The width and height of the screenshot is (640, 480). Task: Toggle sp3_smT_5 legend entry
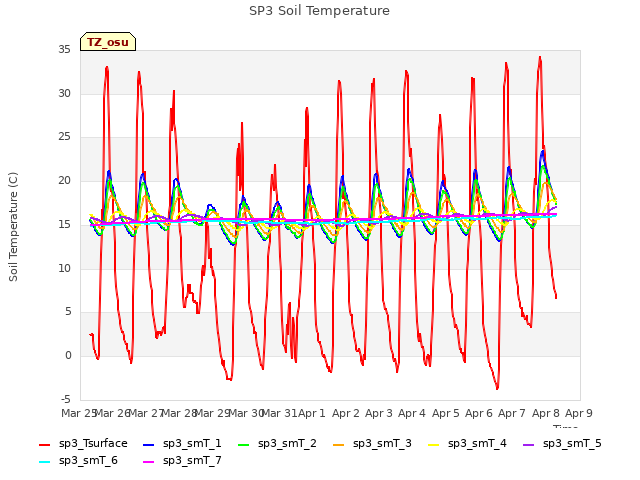(562, 444)
